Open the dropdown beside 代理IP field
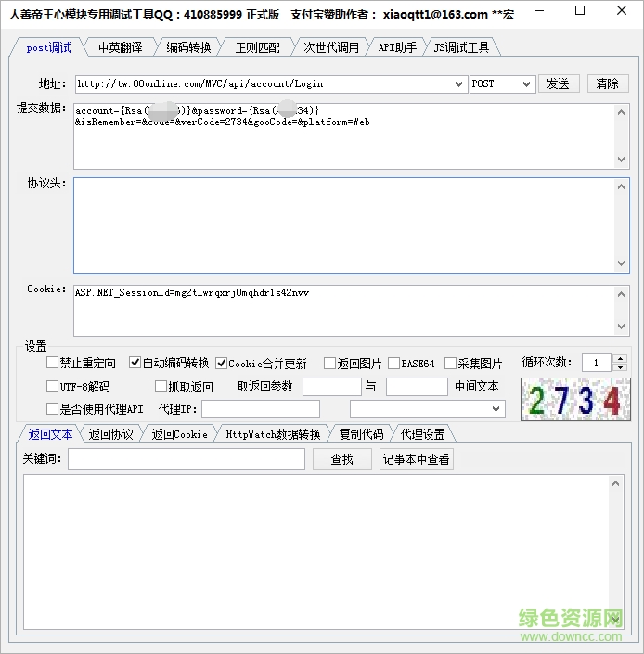The width and height of the screenshot is (644, 654). pyautogui.click(x=428, y=409)
